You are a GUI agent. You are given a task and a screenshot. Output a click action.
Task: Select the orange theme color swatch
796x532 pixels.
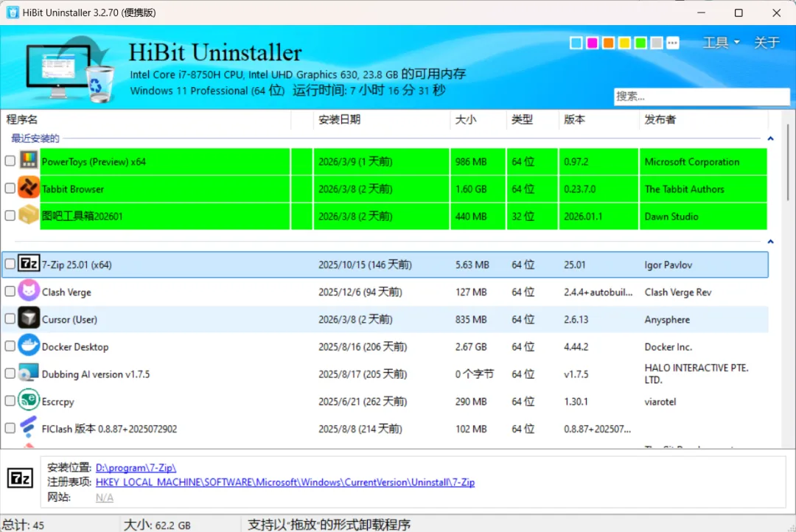608,43
